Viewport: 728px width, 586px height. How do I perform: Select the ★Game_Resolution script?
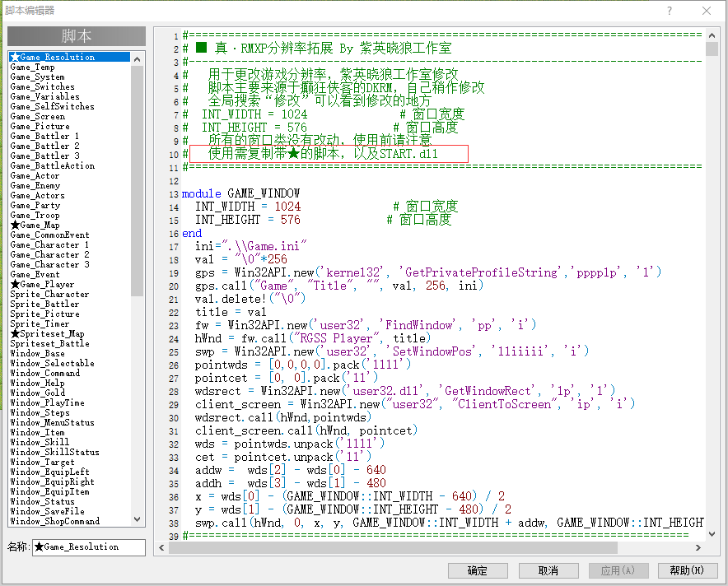coord(70,57)
